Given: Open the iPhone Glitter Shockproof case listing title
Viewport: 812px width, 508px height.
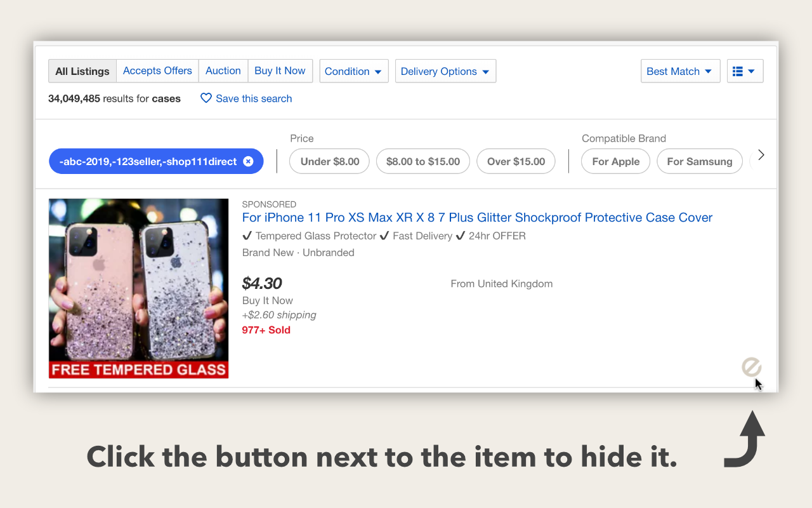Looking at the screenshot, I should 477,218.
